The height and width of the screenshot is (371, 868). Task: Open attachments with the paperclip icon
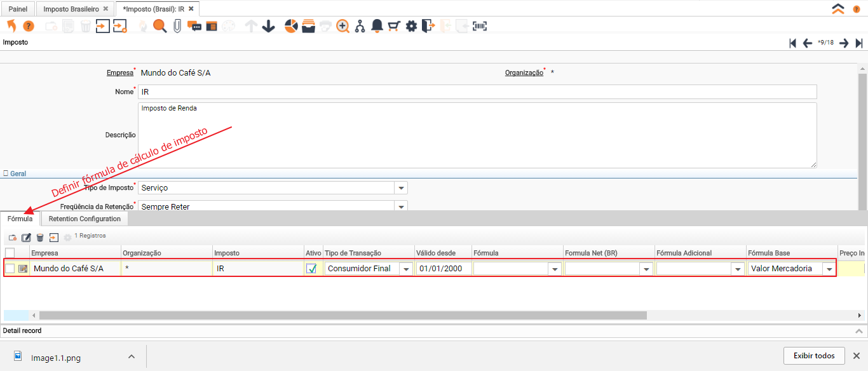pyautogui.click(x=177, y=26)
